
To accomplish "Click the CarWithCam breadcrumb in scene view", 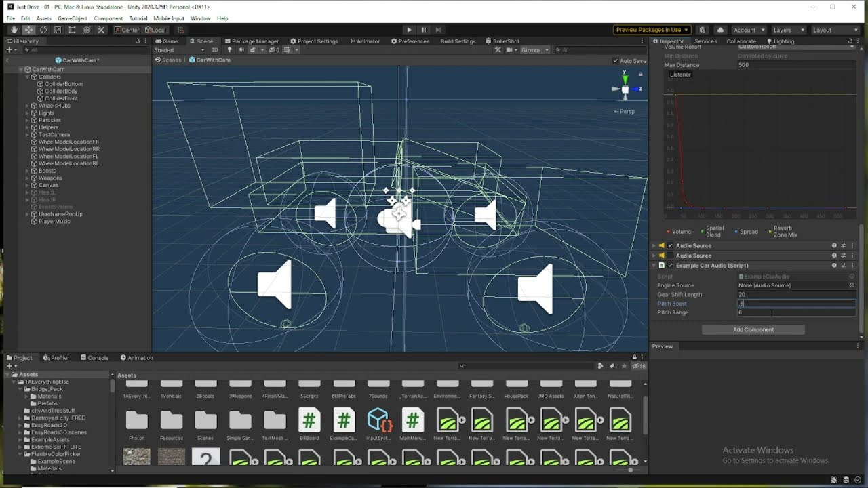I will coord(210,60).
